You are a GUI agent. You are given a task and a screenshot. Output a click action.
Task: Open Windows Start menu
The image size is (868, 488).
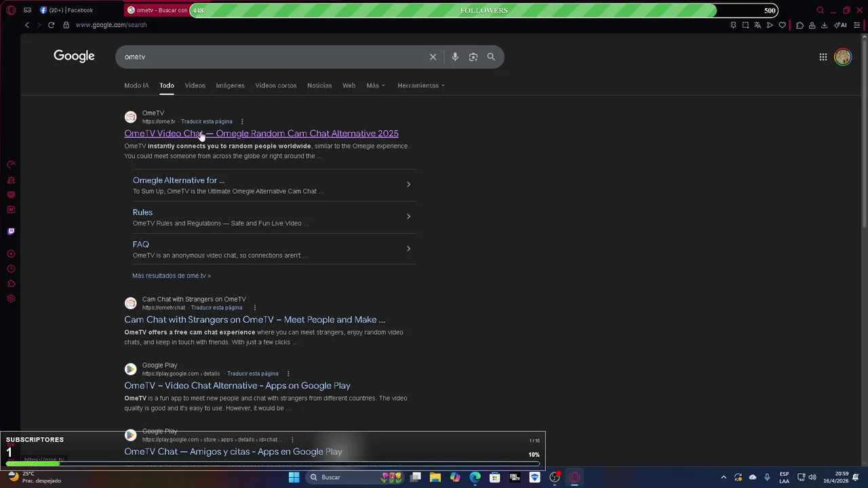tap(294, 477)
